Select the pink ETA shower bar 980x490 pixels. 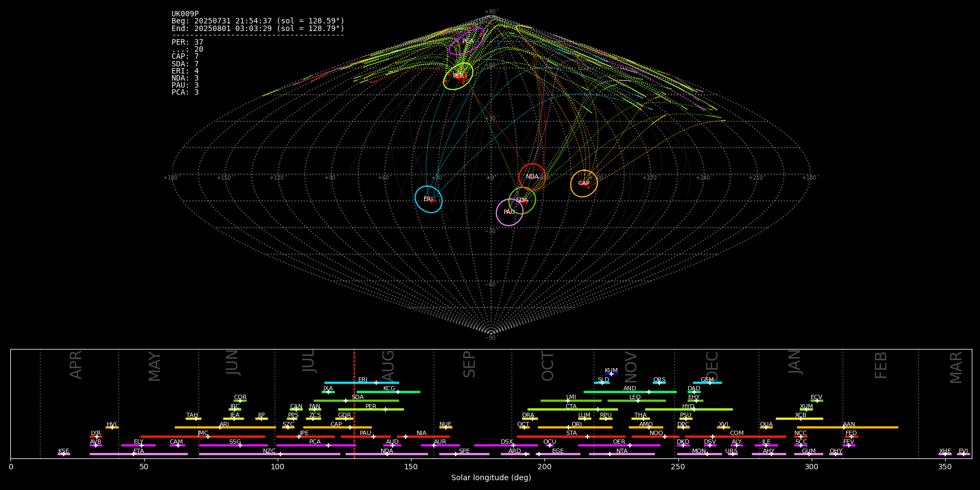point(139,454)
